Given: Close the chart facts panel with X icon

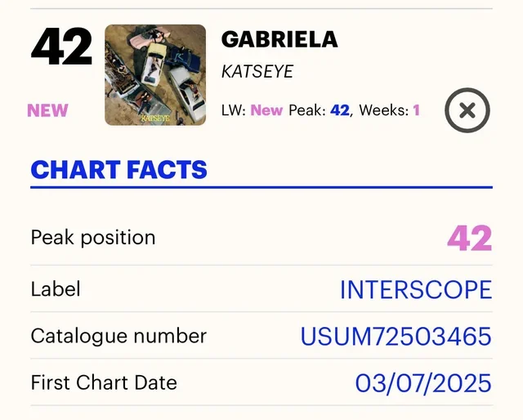Looking at the screenshot, I should point(467,110).
